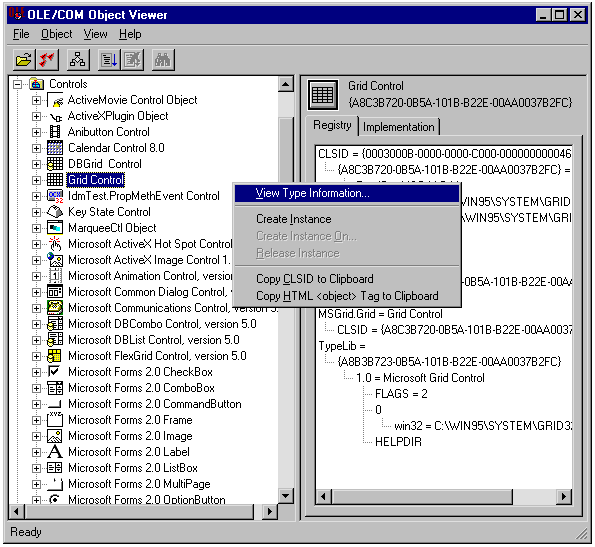Viewport: 595px width, 547px height.
Task: Select Copy HTML <object> Tag to Clipboard
Action: coord(347,296)
